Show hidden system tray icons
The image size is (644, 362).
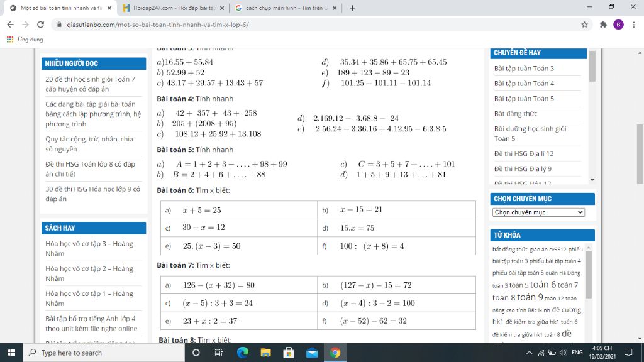point(529,353)
